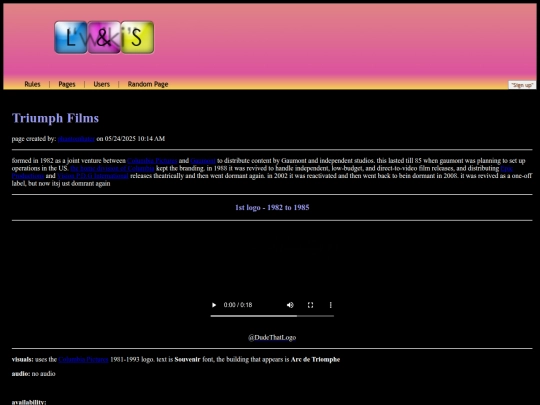Image resolution: width=540 pixels, height=405 pixels.
Task: Click the L'W&K'S site logo
Action: pos(104,37)
